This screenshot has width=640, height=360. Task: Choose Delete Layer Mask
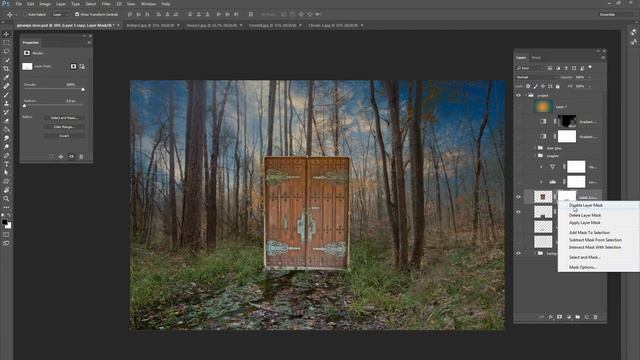click(x=585, y=215)
